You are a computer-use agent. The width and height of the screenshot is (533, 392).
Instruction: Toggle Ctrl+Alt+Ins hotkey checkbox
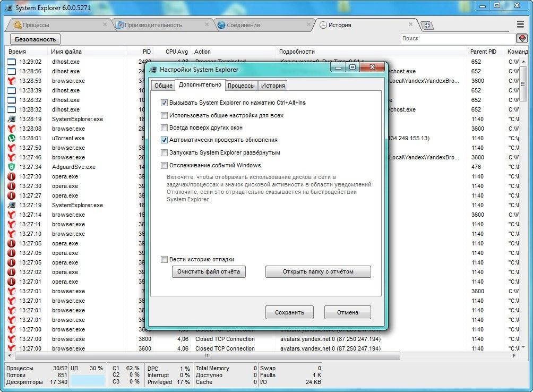tap(164, 103)
